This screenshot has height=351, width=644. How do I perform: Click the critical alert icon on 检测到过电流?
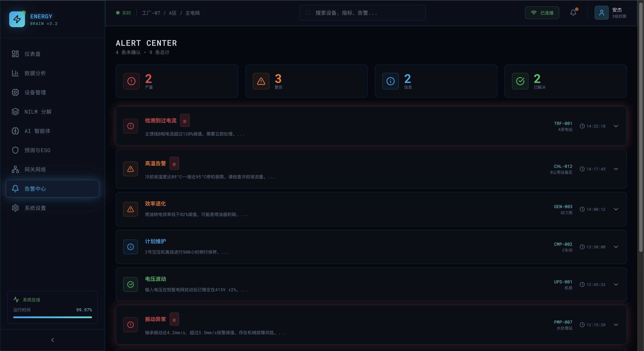tap(131, 126)
